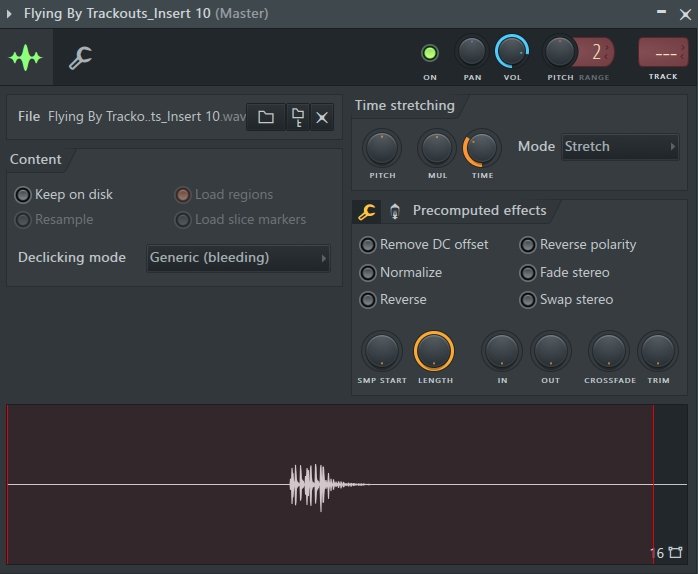Open the Declicking mode dropdown

tap(238, 257)
